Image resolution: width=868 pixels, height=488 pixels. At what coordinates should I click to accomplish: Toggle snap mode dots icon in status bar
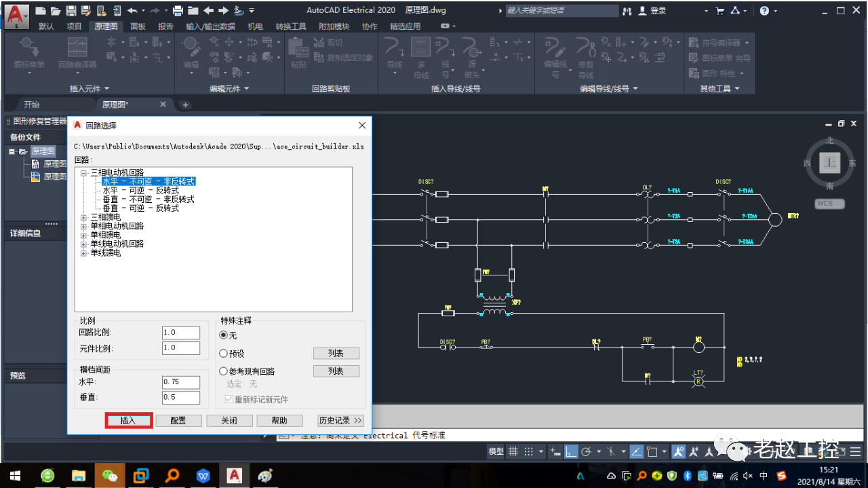click(x=530, y=451)
